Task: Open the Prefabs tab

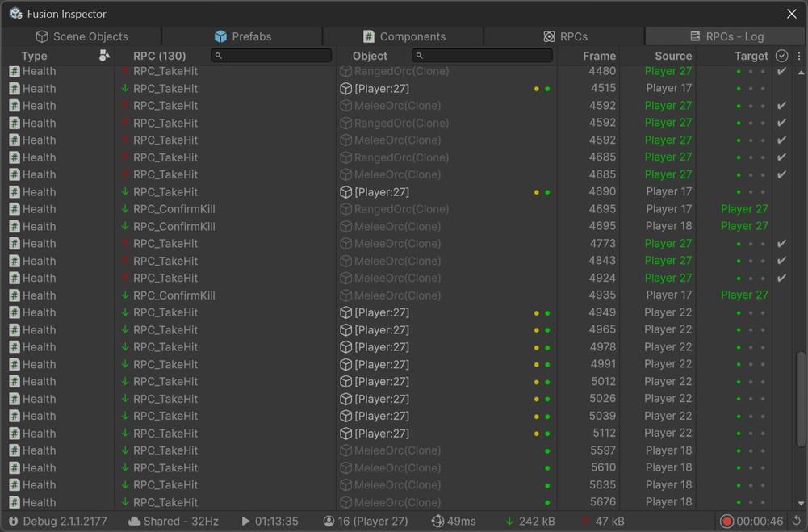Action: (x=242, y=36)
